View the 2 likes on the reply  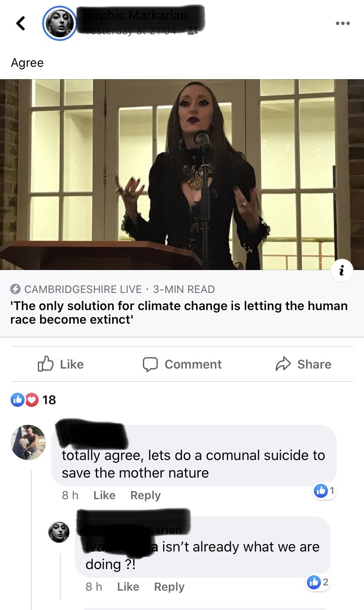318,582
